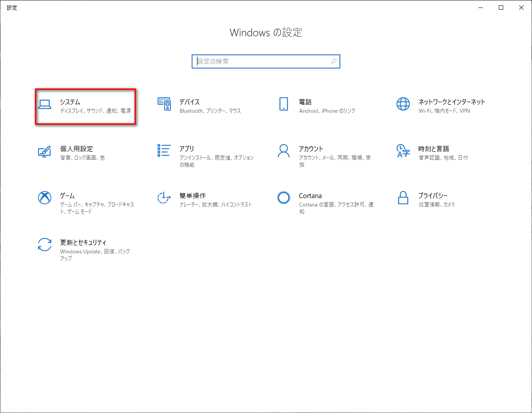Click the デバイス keyboard and speaker icon
This screenshot has width=532, height=413.
click(x=164, y=104)
